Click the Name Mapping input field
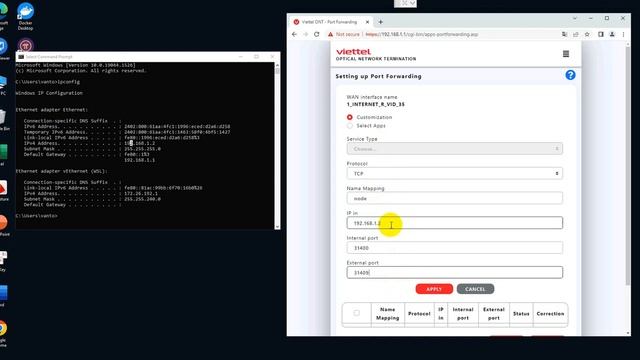Image resolution: width=640 pixels, height=360 pixels. [x=454, y=198]
